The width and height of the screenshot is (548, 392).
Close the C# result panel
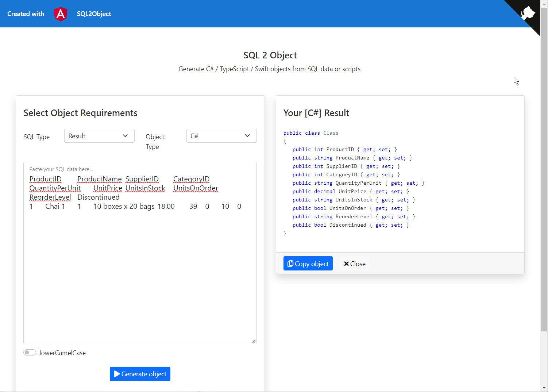354,263
